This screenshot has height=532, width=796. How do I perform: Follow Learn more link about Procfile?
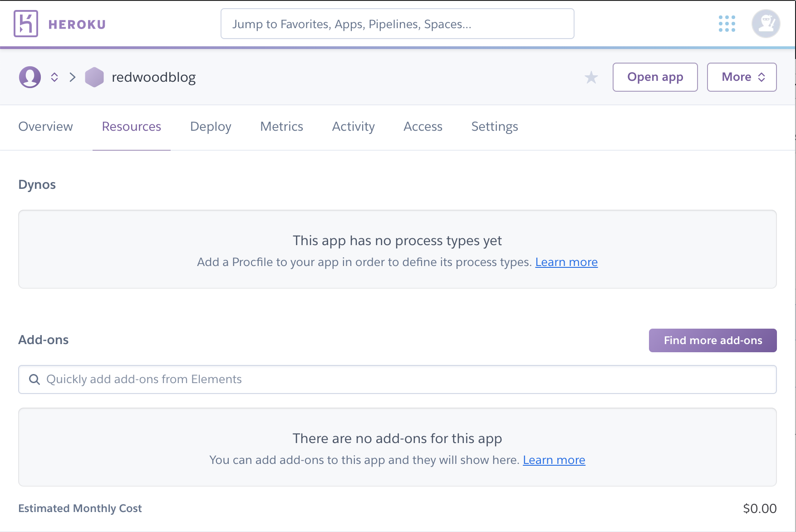pyautogui.click(x=566, y=262)
